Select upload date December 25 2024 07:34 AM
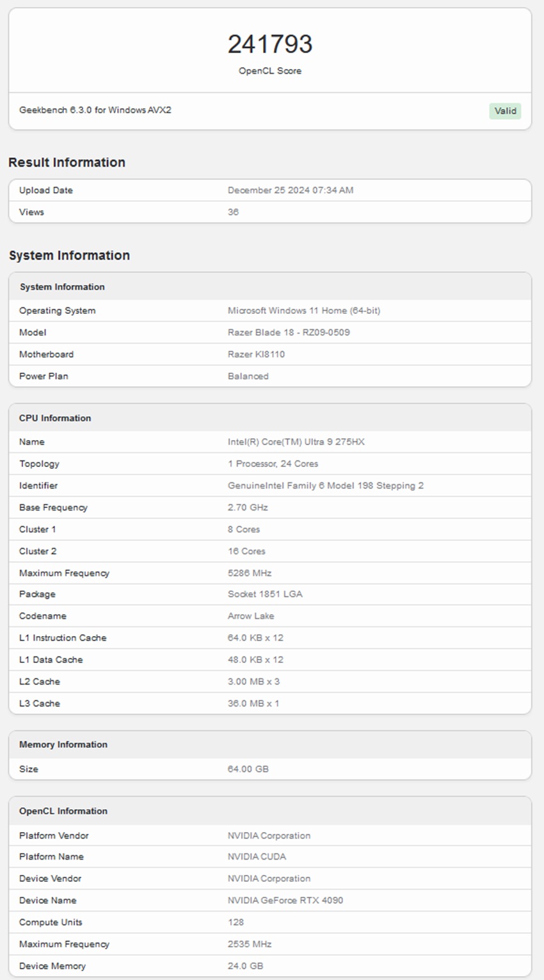The height and width of the screenshot is (980, 544). [291, 190]
